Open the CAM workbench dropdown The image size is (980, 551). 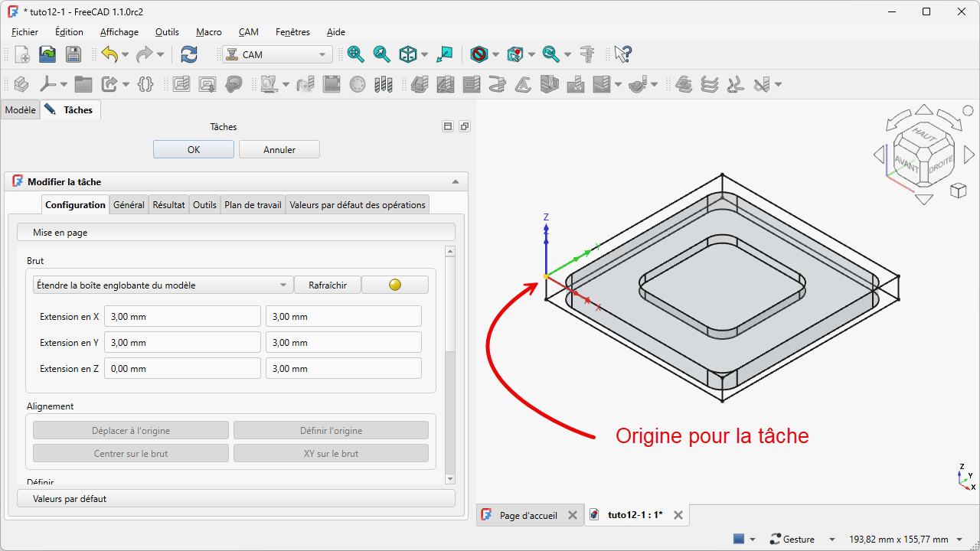pyautogui.click(x=277, y=54)
